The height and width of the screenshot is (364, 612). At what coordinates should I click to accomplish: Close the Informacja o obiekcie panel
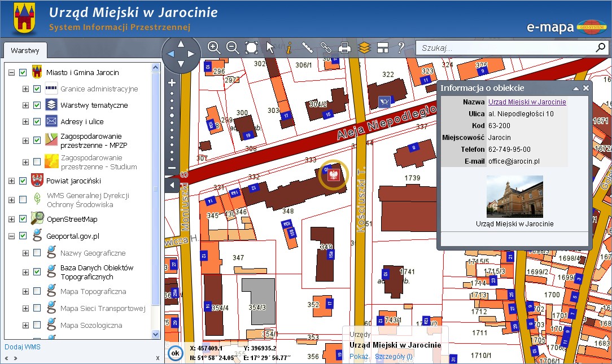pos(586,88)
